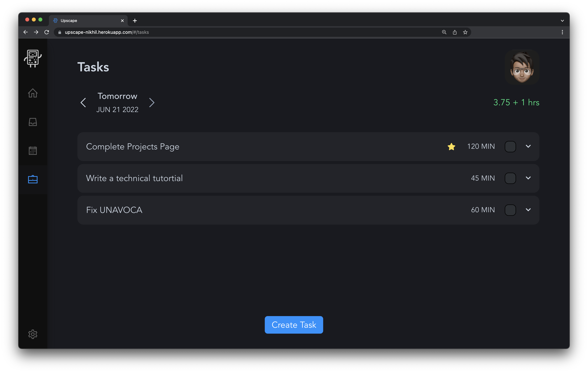The height and width of the screenshot is (373, 588).
Task: Click the star icon on Complete Projects Page
Action: [451, 146]
